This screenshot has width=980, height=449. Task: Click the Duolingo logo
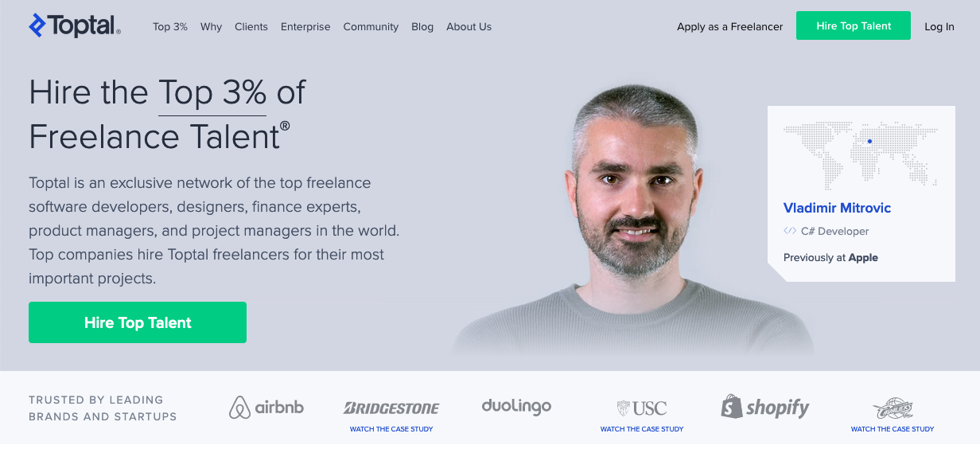pyautogui.click(x=516, y=406)
